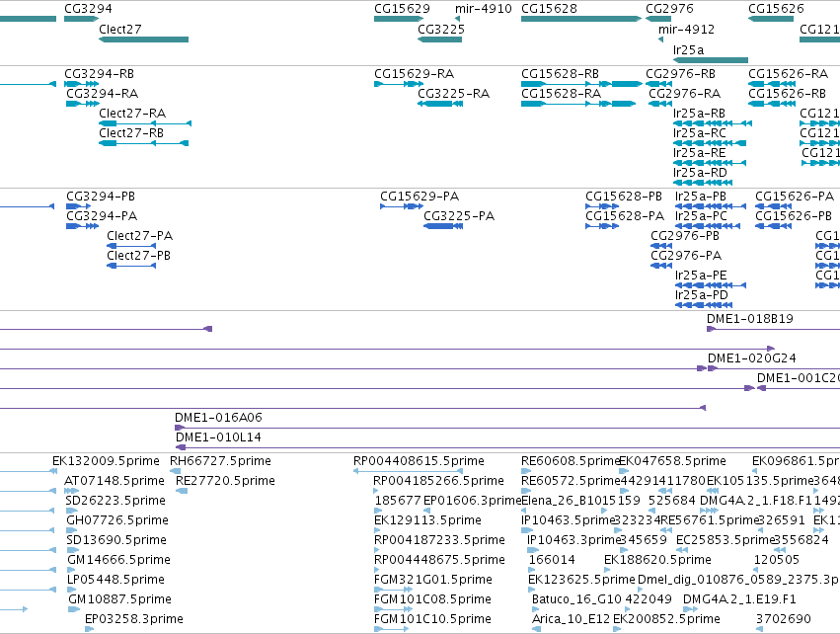Select the CG15626 gene label

776,9
